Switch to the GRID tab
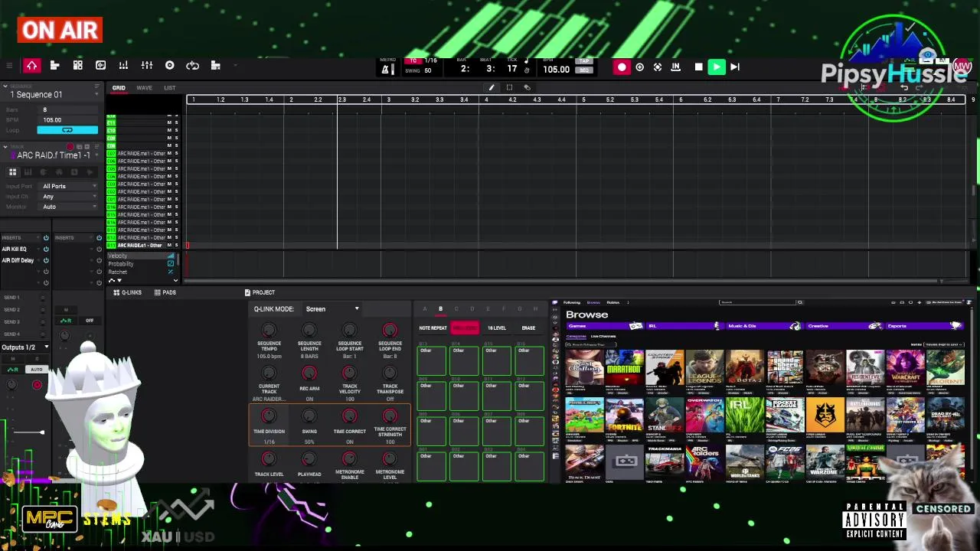980x551 pixels. tap(119, 88)
